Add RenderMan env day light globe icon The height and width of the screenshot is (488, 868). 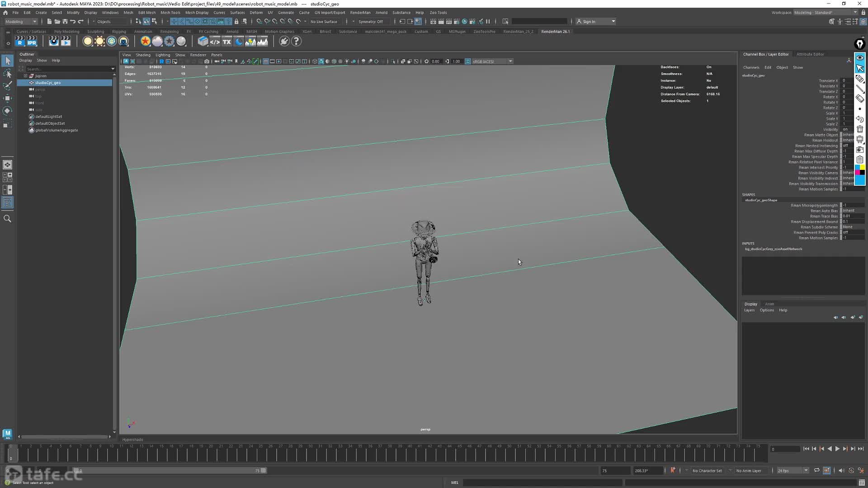click(x=111, y=41)
